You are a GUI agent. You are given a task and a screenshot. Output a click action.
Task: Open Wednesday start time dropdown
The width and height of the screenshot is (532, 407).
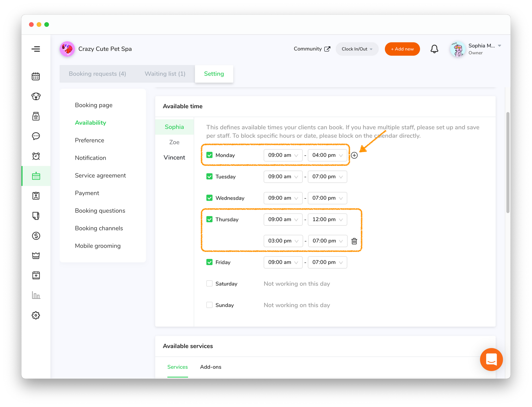[283, 198]
